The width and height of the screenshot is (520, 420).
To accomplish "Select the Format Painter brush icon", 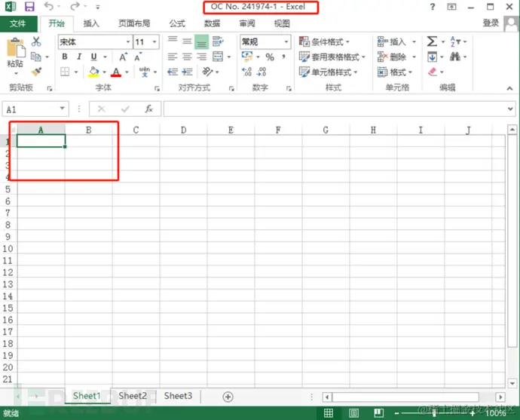I will point(36,72).
